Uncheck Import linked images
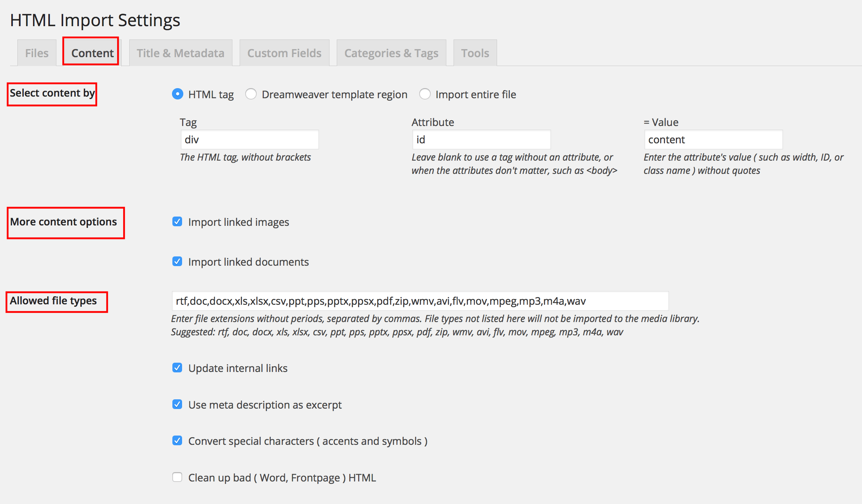The image size is (862, 504). tap(177, 222)
